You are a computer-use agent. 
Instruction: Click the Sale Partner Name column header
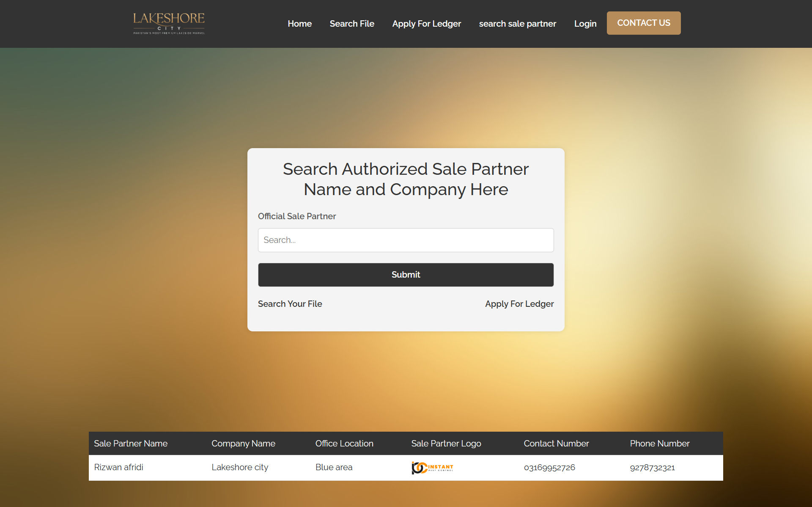(130, 444)
